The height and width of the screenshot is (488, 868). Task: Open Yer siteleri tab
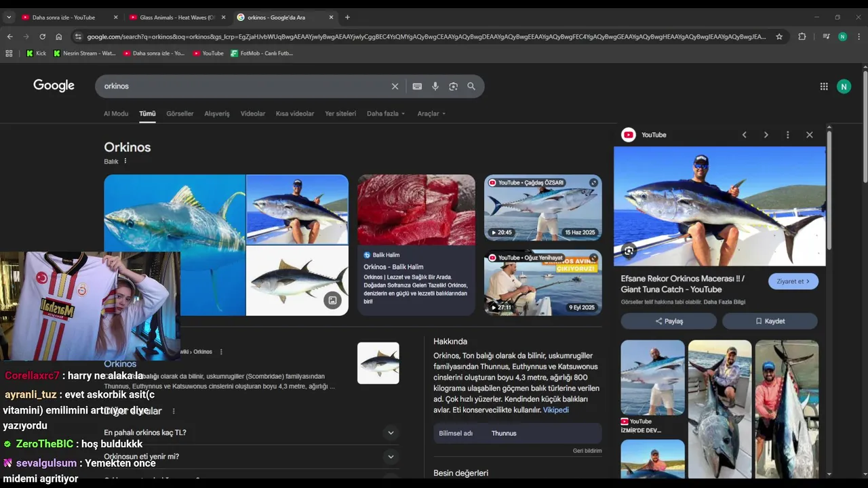pos(340,114)
